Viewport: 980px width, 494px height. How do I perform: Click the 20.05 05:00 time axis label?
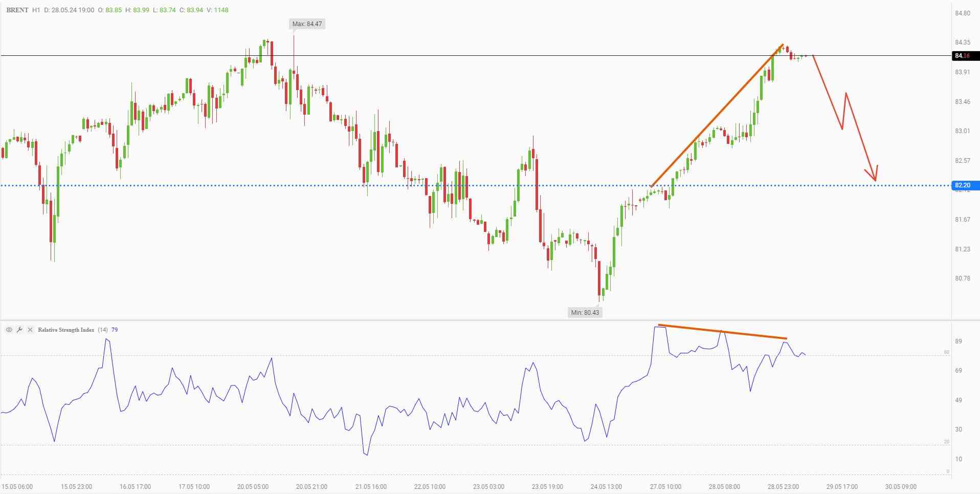253,487
